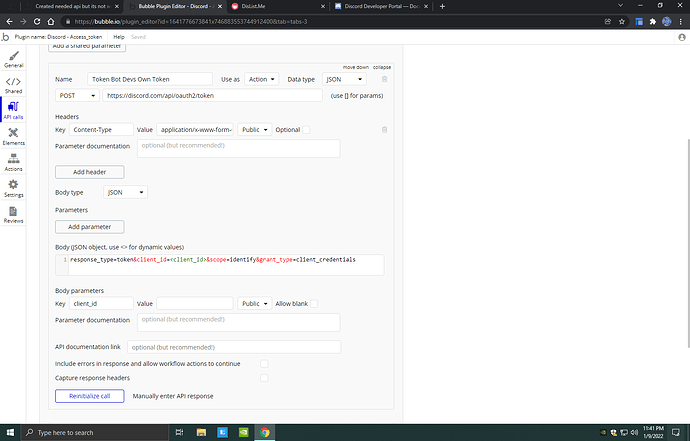The image size is (690, 441).
Task: Edit the Content-Type header key field
Action: [101, 130]
